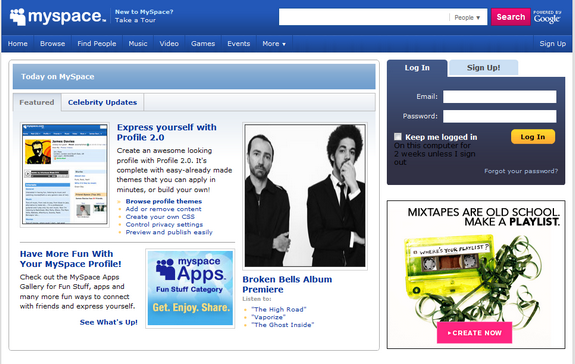Click the MySpace logo icon
Image resolution: width=575 pixels, height=364 pixels.
click(x=18, y=17)
